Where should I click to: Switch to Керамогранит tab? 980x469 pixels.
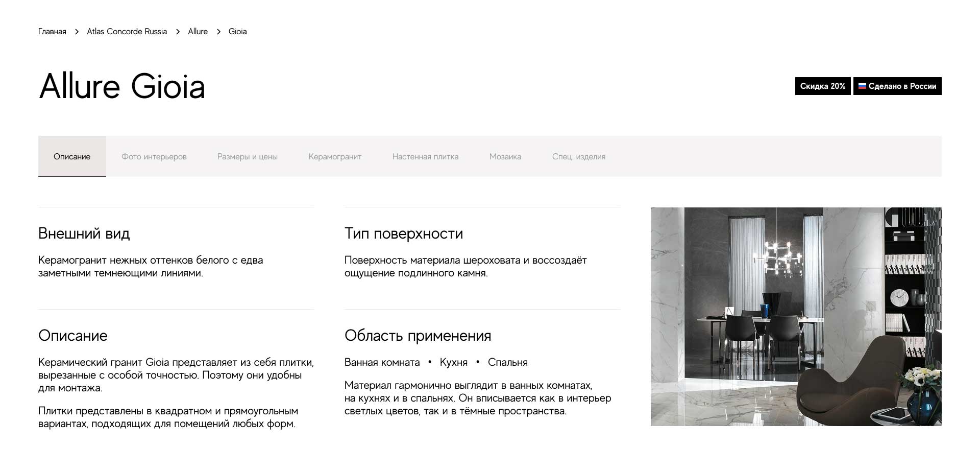(335, 156)
